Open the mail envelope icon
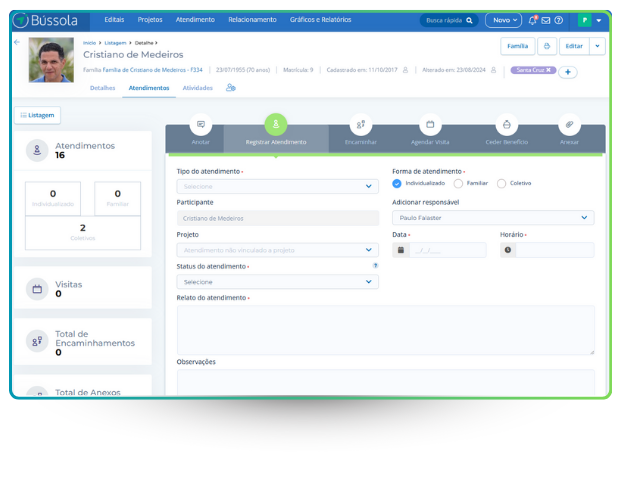 point(546,20)
